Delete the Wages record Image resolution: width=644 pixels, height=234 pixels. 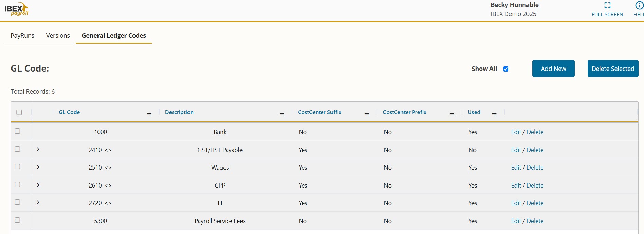coord(535,168)
